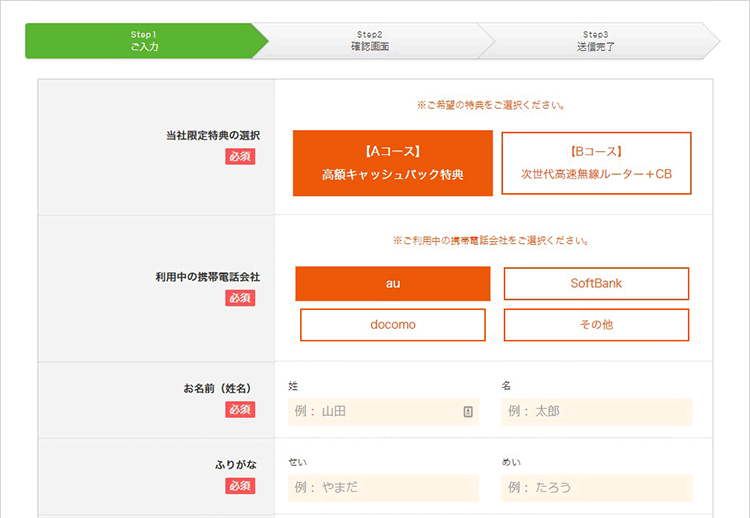750x518 pixels.
Task: Choose docomo as mobile carrier
Action: click(x=392, y=325)
